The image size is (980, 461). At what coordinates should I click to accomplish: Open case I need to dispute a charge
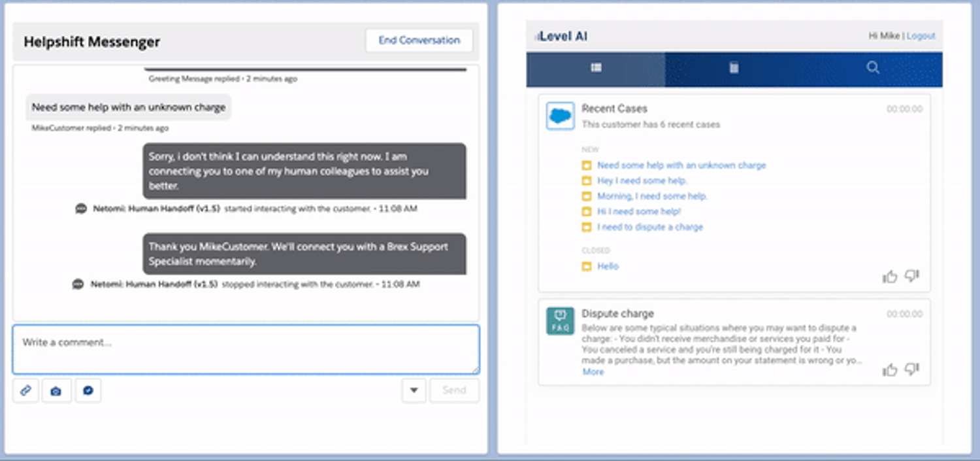coord(650,227)
